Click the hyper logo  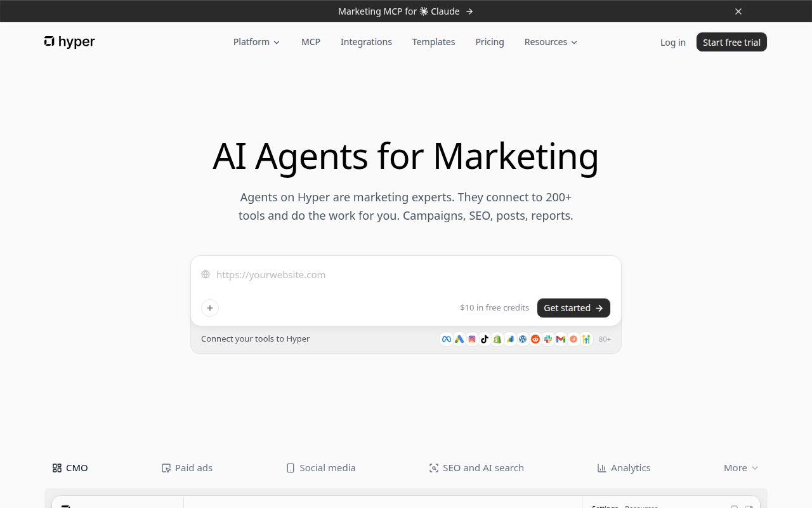click(70, 42)
